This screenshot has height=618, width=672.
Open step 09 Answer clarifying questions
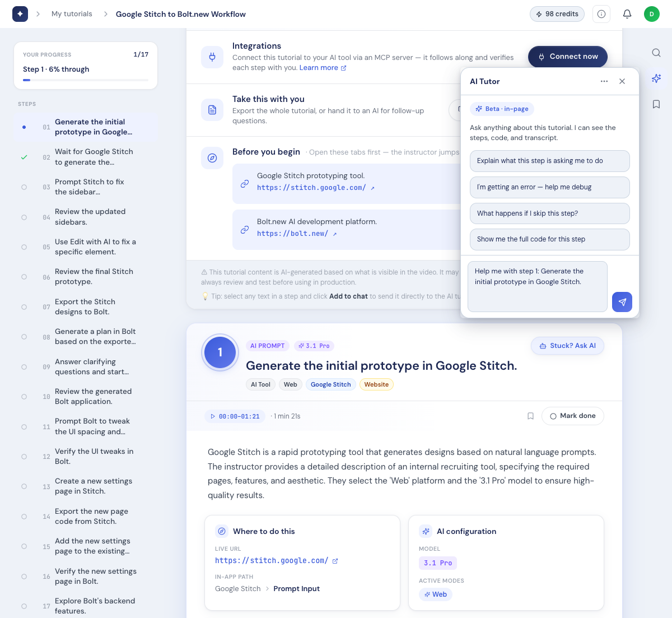(86, 367)
